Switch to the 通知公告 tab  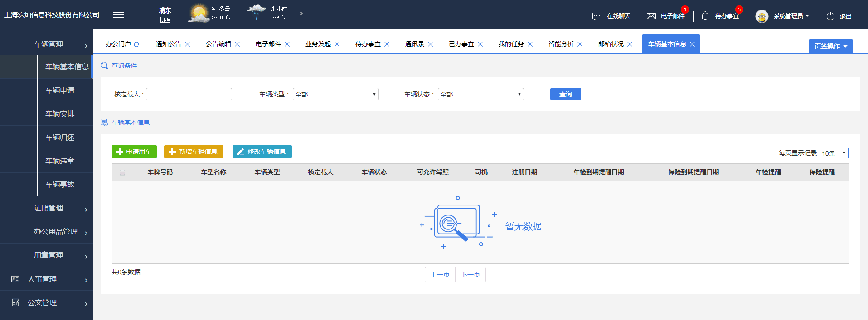coord(169,44)
